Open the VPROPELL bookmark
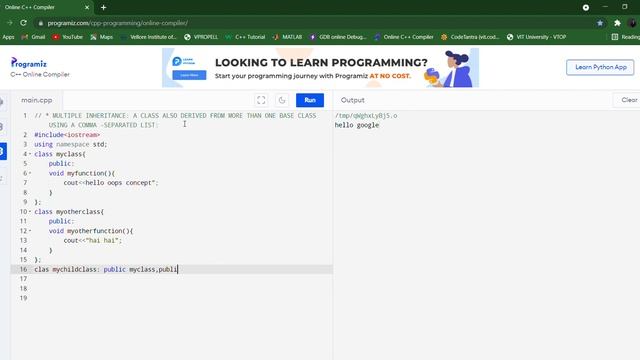 tap(201, 37)
